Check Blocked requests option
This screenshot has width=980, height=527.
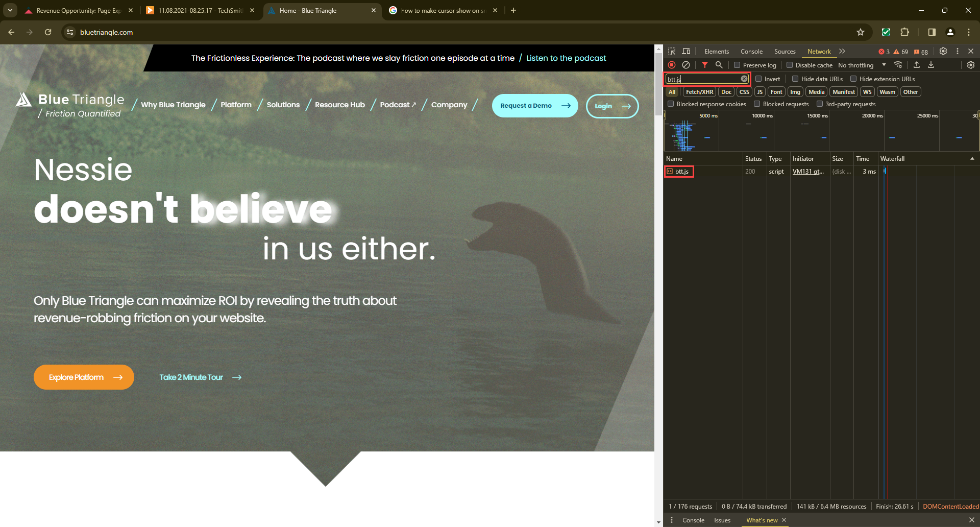(x=757, y=104)
